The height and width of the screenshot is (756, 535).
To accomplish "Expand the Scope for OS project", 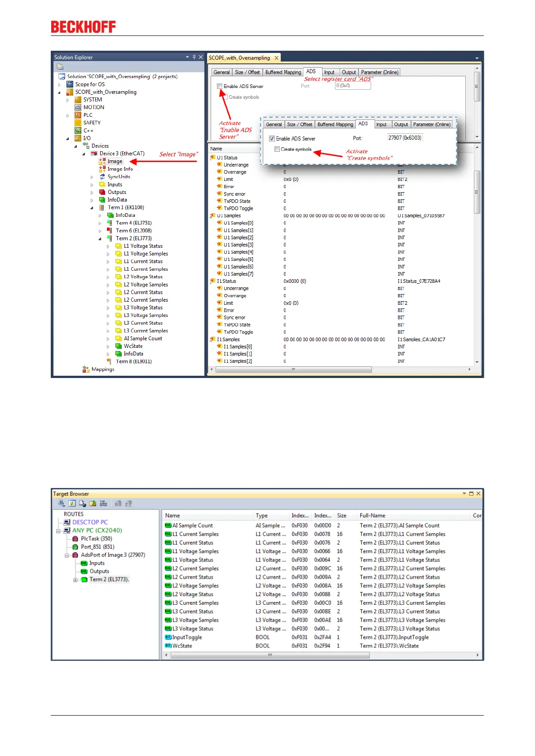I will coord(59,84).
